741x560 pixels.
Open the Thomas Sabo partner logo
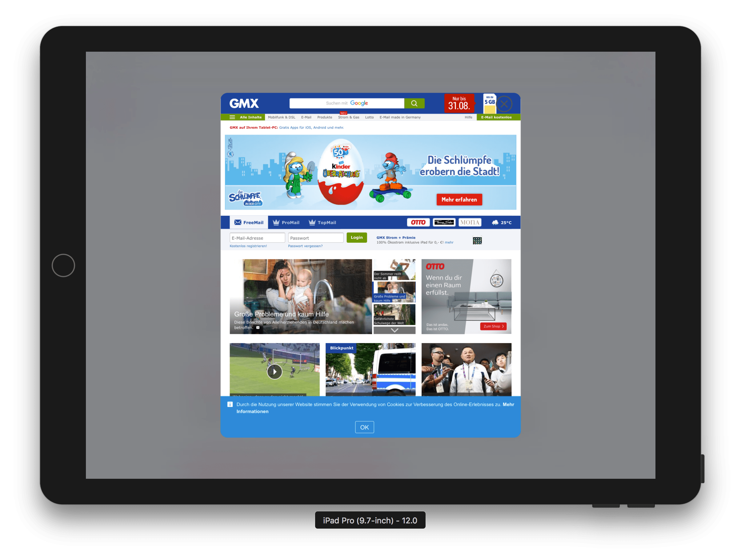click(x=444, y=222)
